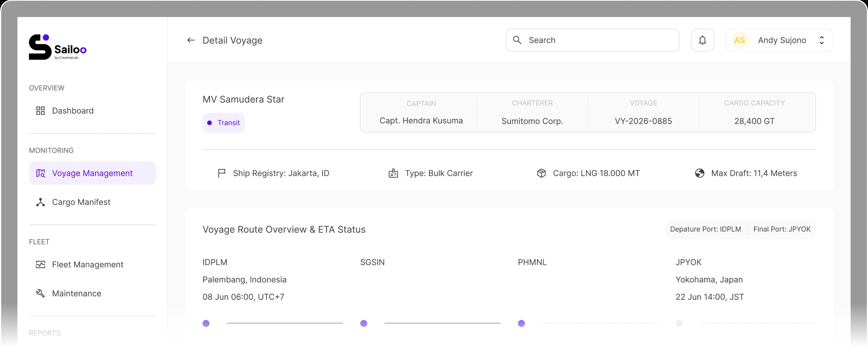This screenshot has height=347, width=868.
Task: Click the Cargo Manifest node icon
Action: click(x=40, y=202)
